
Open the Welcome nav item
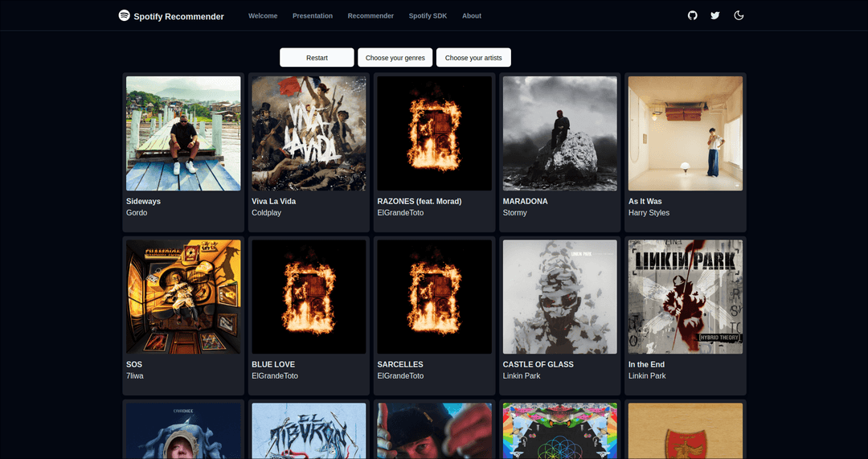[263, 16]
